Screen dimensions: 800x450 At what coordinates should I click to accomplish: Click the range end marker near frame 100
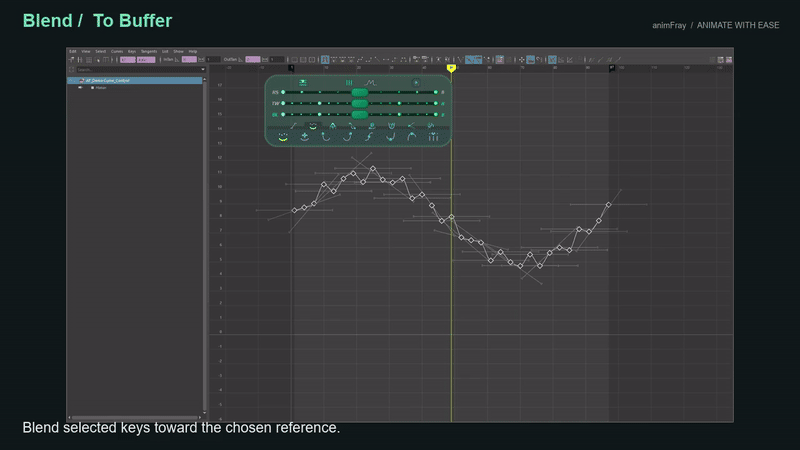tap(612, 68)
